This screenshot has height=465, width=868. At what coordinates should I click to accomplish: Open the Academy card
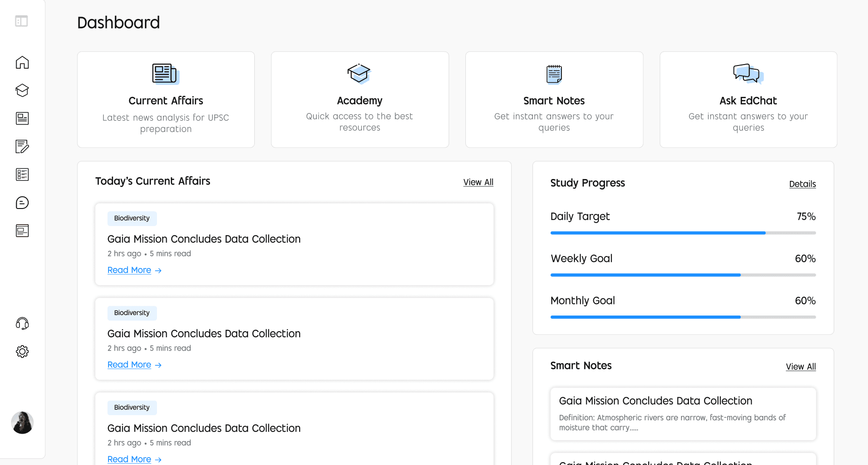coord(360,100)
